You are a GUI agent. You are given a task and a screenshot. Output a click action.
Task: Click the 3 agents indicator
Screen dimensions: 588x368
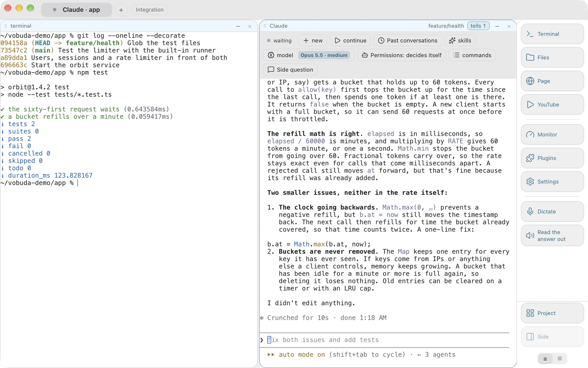tap(436, 355)
